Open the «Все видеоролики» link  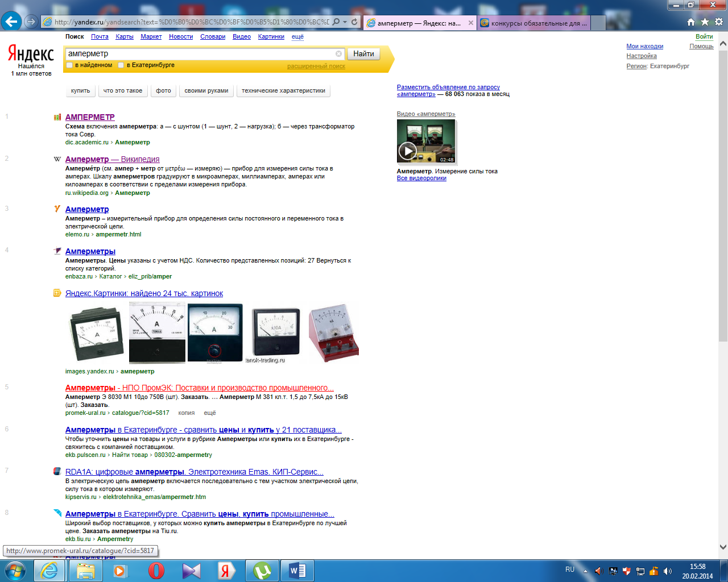click(421, 178)
